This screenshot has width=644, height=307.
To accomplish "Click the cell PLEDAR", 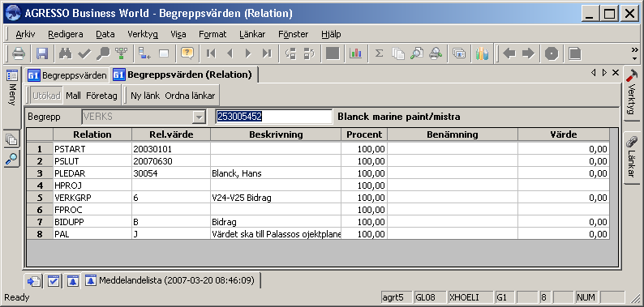I will click(x=92, y=173).
